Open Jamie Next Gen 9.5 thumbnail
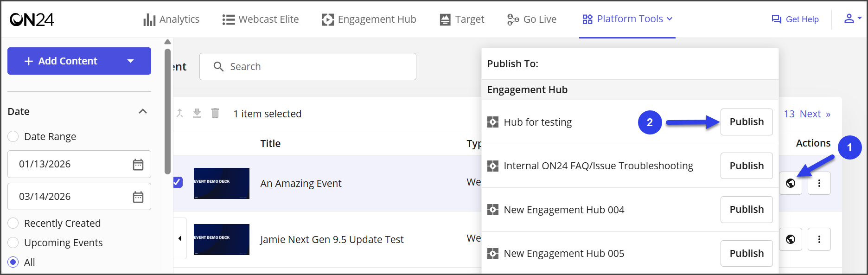 (222, 239)
